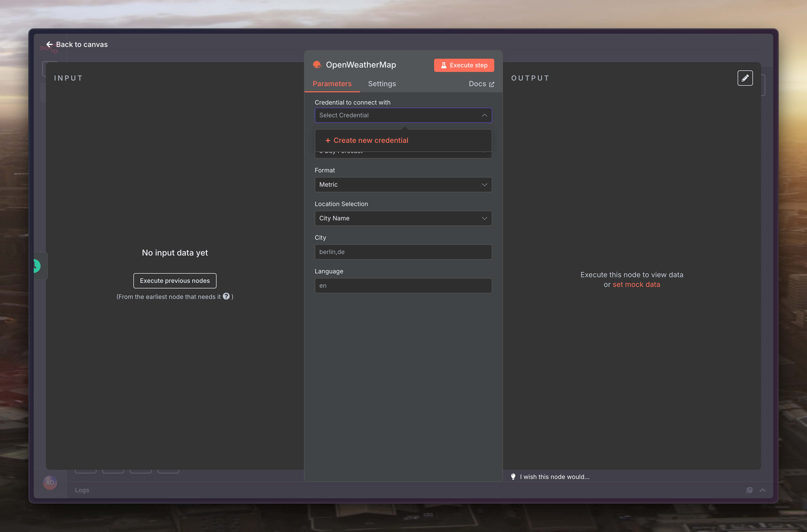Open the Docs external link
The image size is (807, 532).
point(481,84)
